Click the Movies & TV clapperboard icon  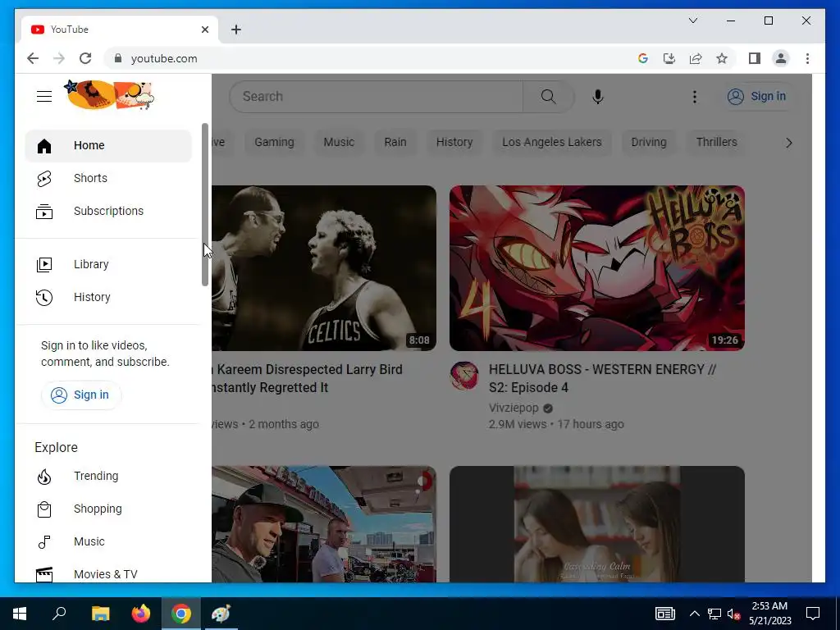point(44,574)
